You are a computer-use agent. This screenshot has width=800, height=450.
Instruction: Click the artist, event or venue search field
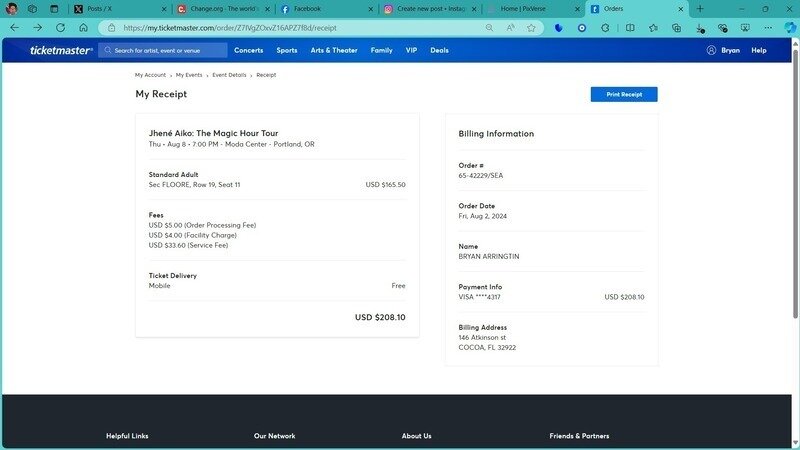[x=163, y=50]
